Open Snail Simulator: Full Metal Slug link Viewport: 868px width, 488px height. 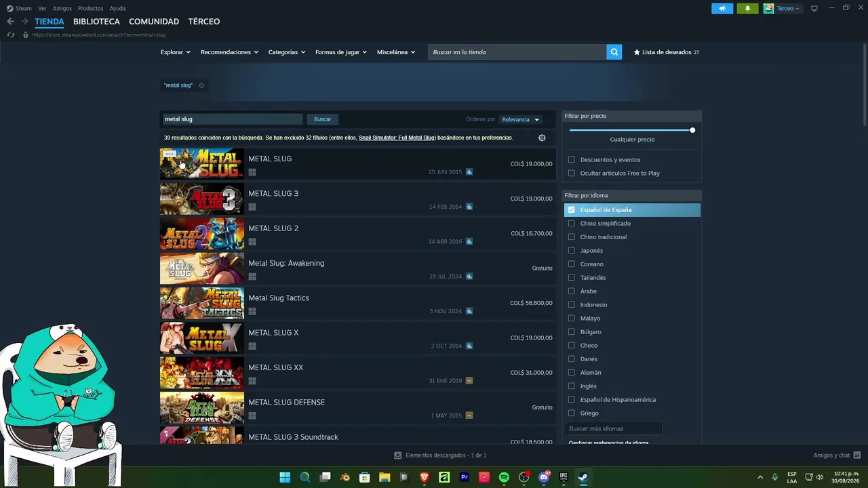pyautogui.click(x=397, y=138)
